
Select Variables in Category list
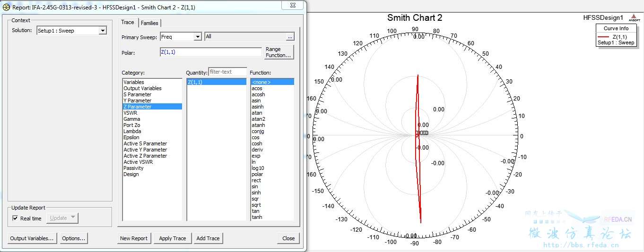tap(151, 82)
